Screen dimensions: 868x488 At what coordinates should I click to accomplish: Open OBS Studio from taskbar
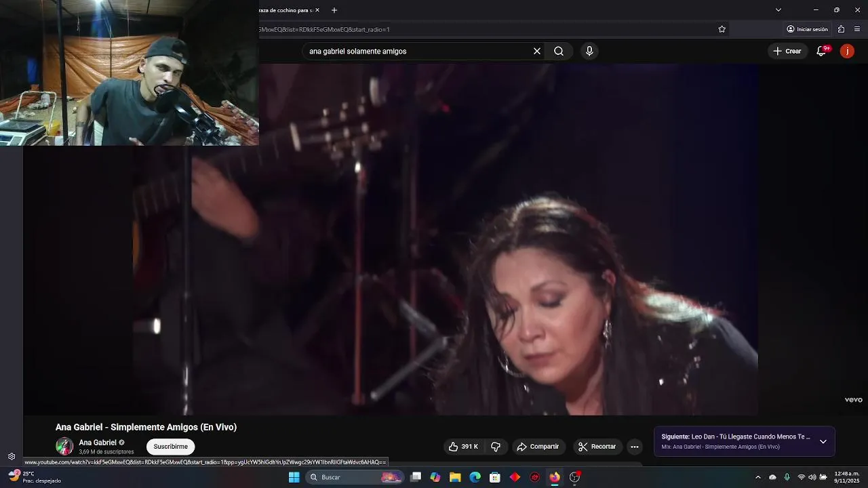(575, 477)
